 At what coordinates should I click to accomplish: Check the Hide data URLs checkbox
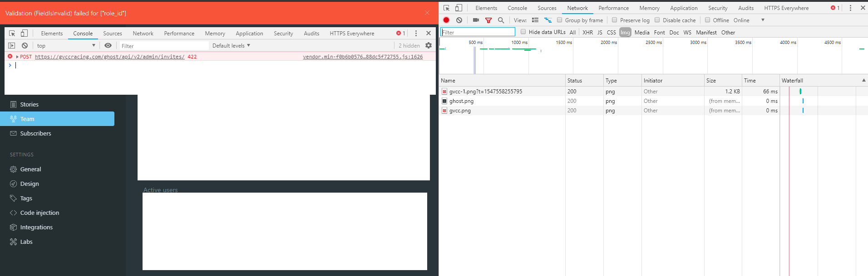coord(523,32)
